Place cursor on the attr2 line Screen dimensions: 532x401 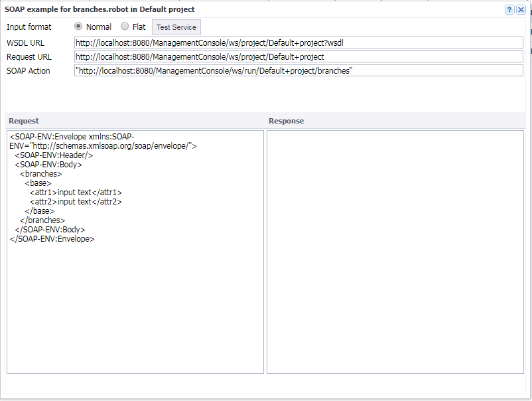pyautogui.click(x=76, y=202)
